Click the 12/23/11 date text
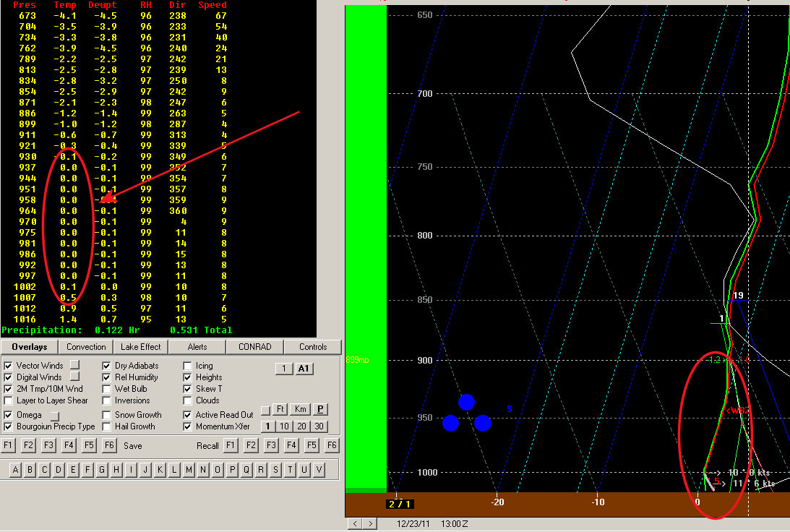 pyautogui.click(x=413, y=524)
